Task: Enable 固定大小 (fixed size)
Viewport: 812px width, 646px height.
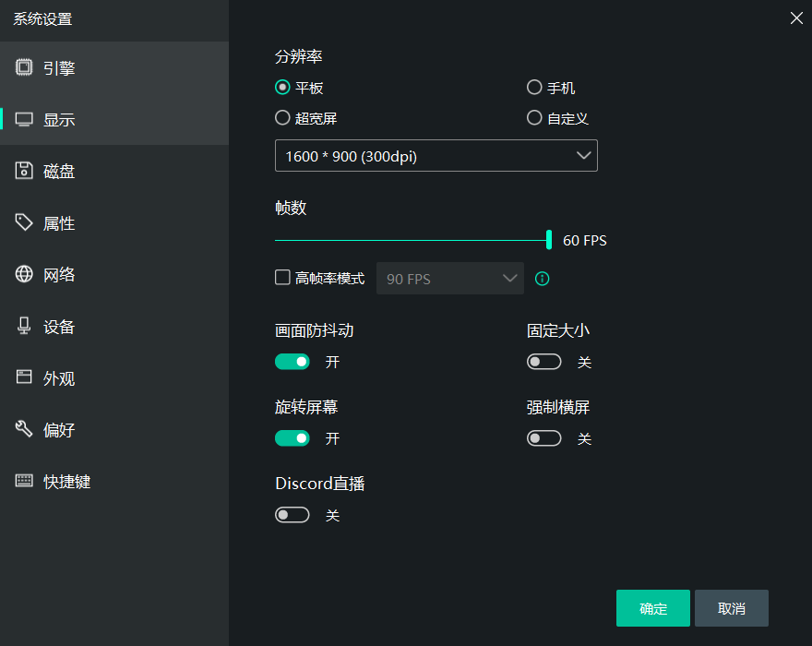Action: point(543,361)
